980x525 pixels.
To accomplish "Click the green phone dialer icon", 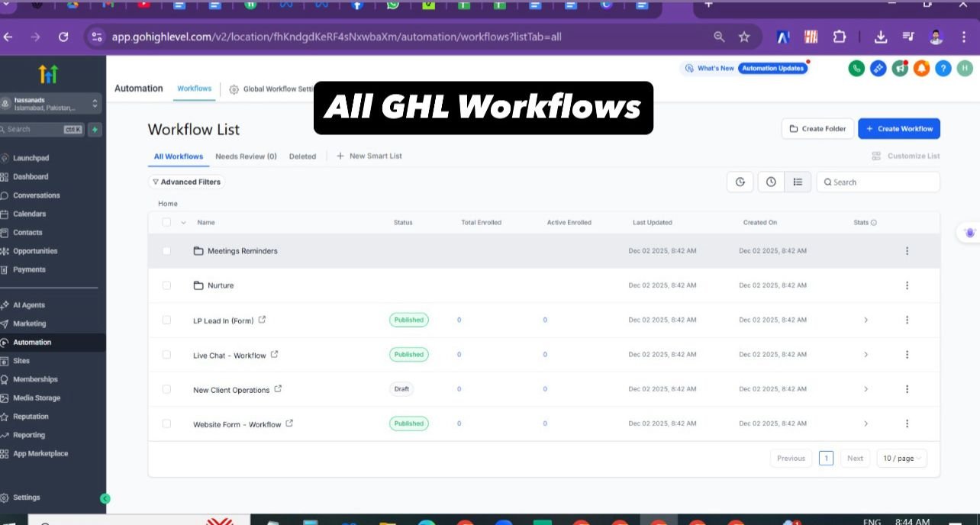I will (856, 69).
